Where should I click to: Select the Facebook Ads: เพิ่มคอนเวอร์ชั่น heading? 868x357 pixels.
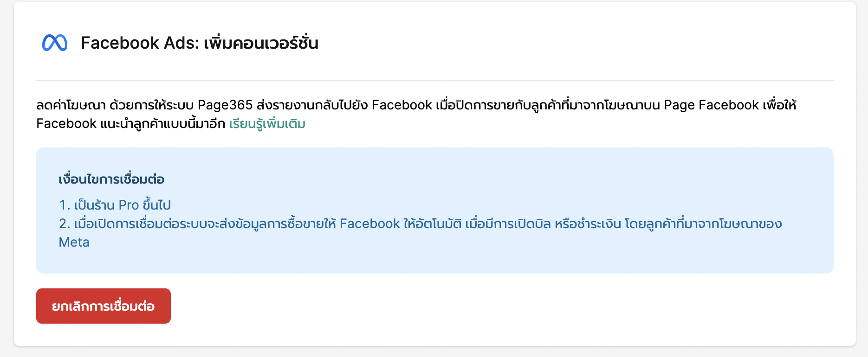click(x=200, y=43)
